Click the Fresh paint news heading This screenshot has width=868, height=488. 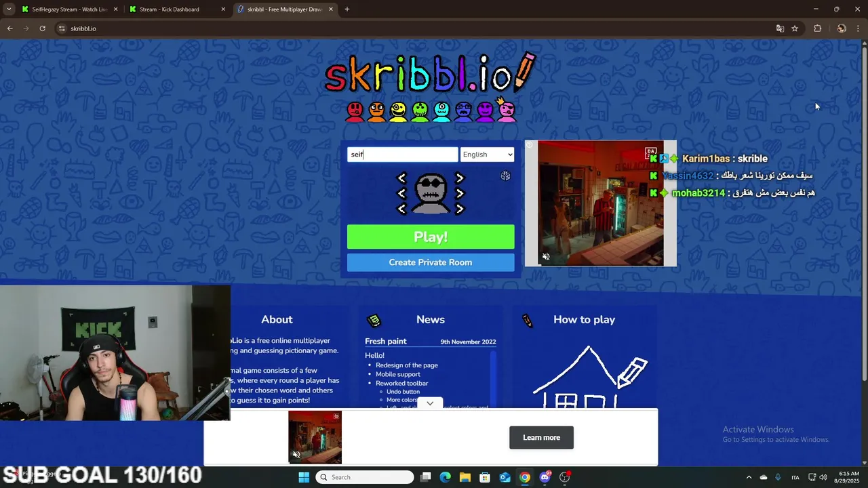386,342
